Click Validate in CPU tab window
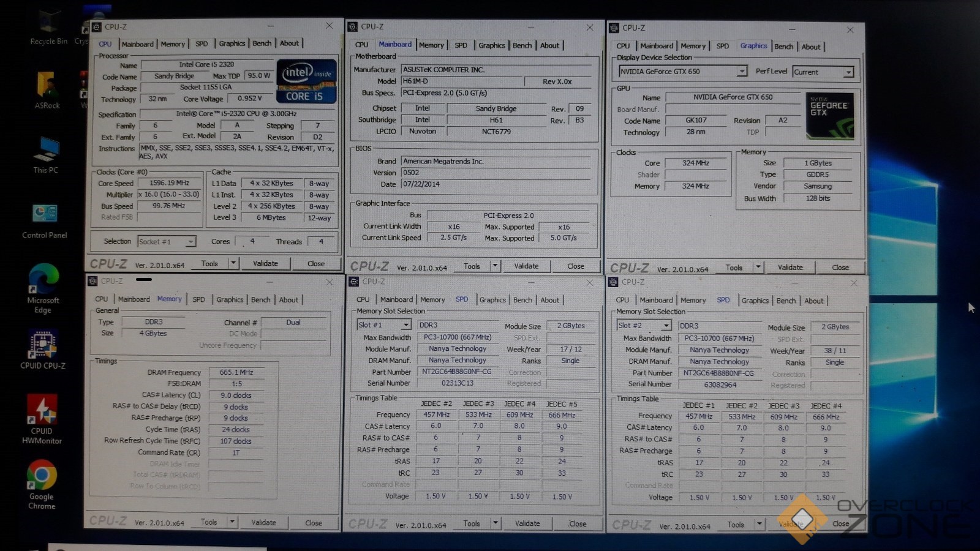 click(x=265, y=263)
